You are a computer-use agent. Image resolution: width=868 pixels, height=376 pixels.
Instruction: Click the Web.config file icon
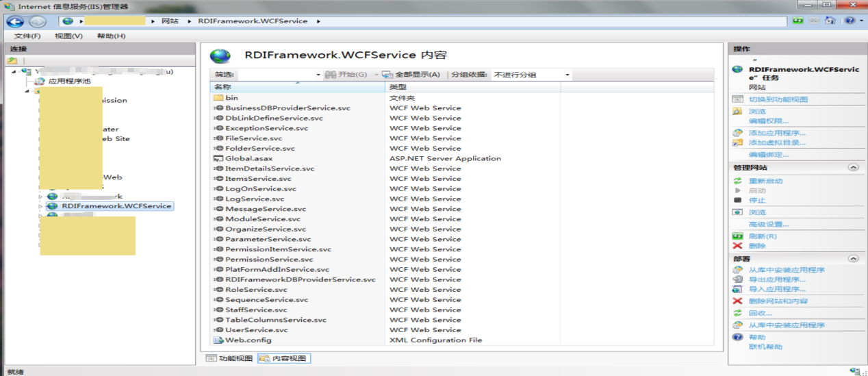pyautogui.click(x=218, y=340)
